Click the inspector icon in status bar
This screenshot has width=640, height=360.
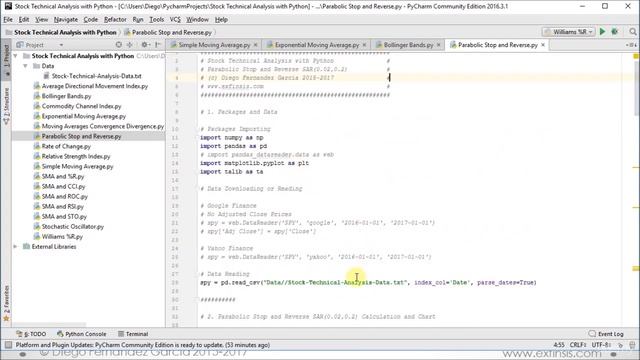632,345
